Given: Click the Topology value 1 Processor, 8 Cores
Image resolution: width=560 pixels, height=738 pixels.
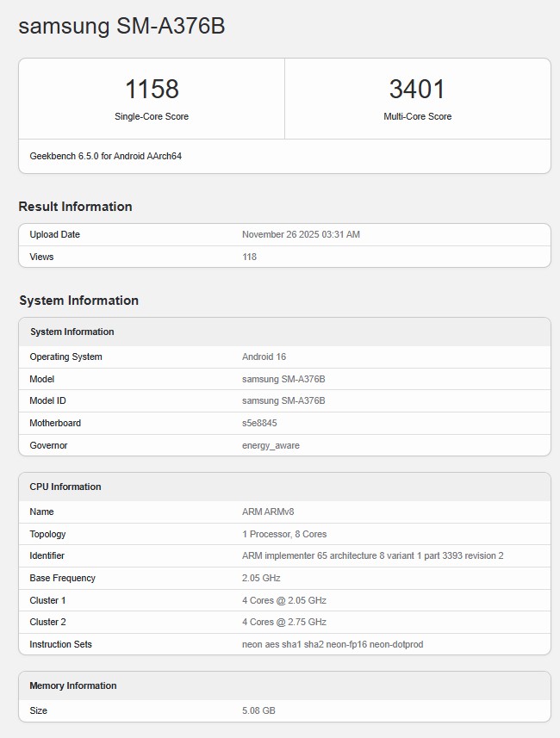Looking at the screenshot, I should point(284,534).
